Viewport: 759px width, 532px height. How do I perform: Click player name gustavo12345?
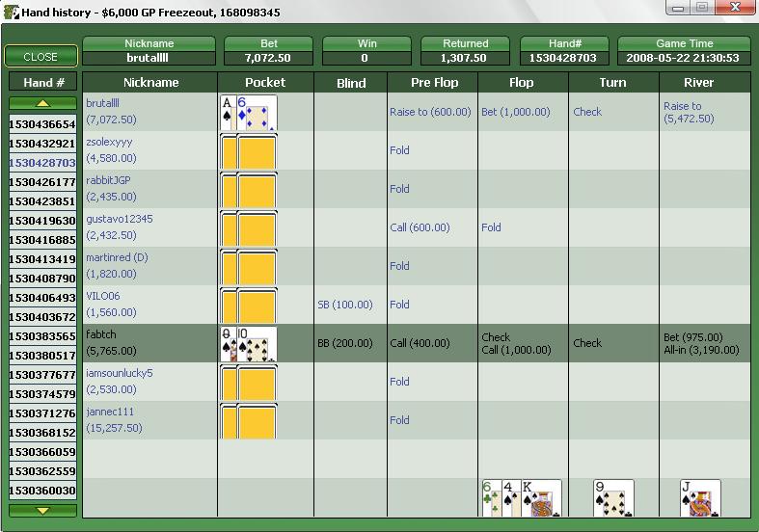[x=120, y=219]
